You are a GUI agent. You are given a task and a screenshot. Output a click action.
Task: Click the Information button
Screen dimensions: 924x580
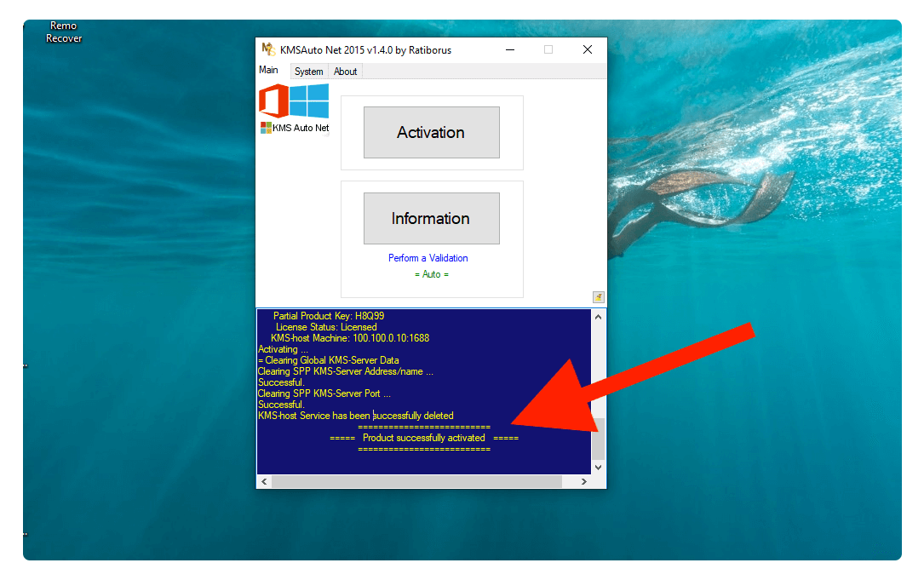[x=431, y=218]
